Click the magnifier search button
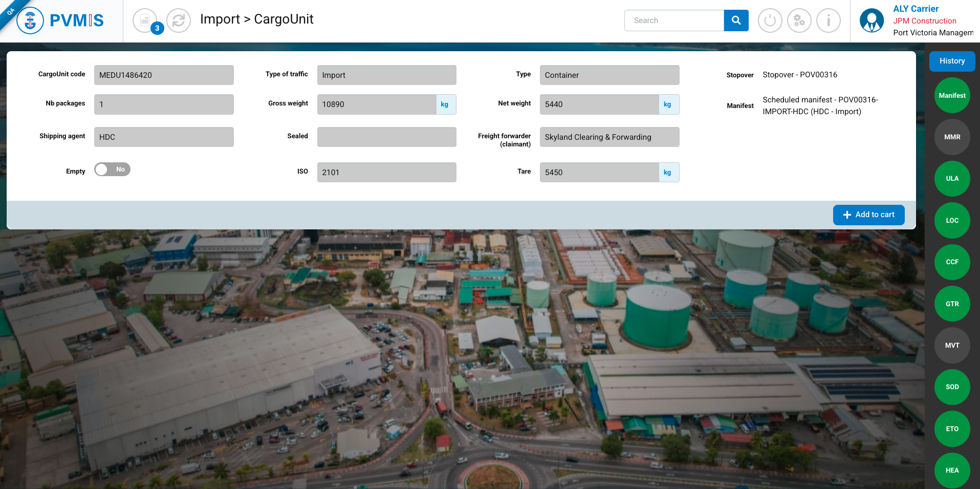This screenshot has width=980, height=489. [x=736, y=20]
